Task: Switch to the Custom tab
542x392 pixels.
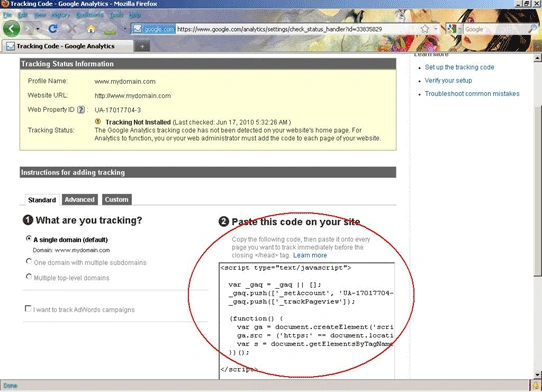Action: click(x=116, y=199)
